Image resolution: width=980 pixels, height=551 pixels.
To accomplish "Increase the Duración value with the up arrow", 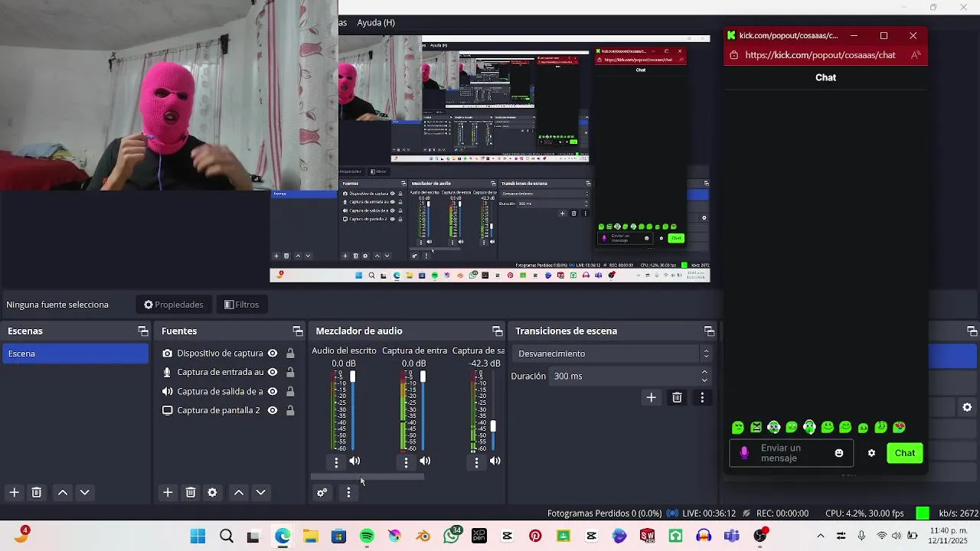I will point(704,373).
